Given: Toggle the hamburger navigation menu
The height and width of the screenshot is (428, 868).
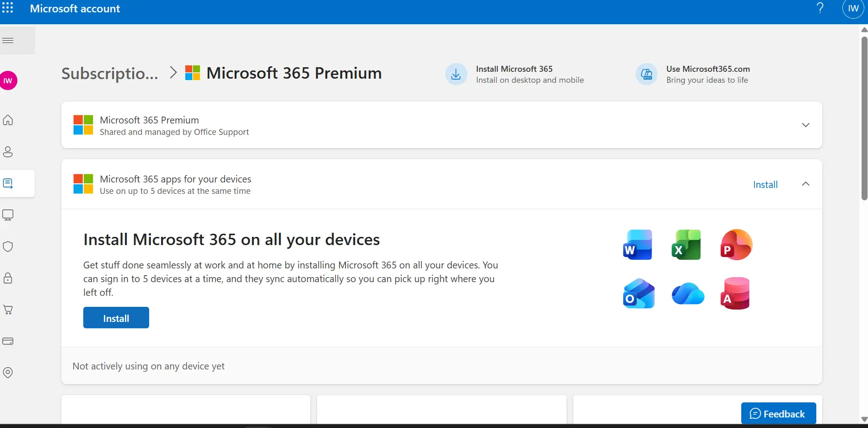Looking at the screenshot, I should tap(8, 40).
